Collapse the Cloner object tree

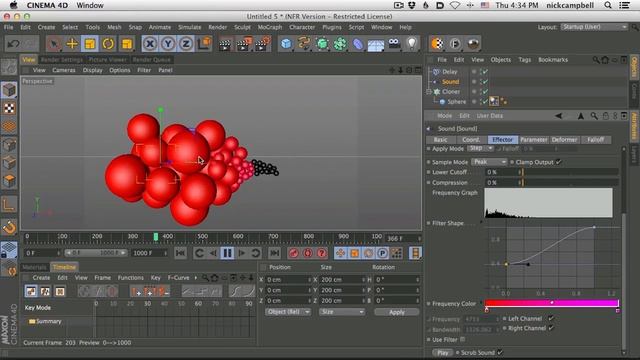point(429,92)
